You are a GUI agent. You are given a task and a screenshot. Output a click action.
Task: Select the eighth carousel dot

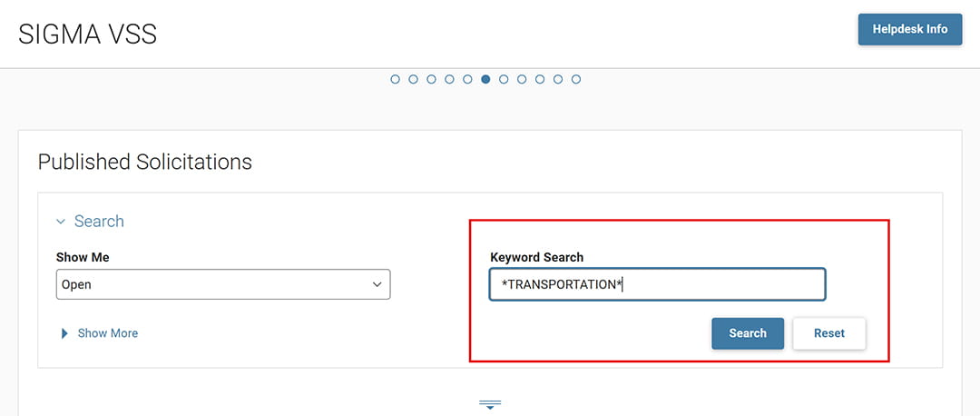(522, 79)
